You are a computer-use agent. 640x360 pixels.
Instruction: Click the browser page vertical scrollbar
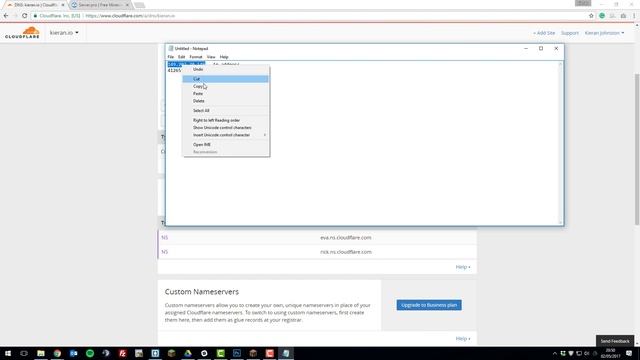tap(637, 149)
